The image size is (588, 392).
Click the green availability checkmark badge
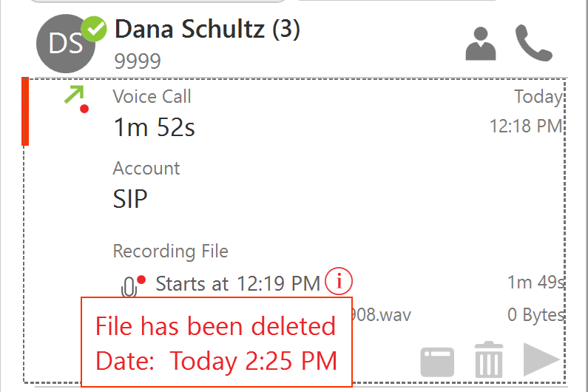pyautogui.click(x=94, y=29)
